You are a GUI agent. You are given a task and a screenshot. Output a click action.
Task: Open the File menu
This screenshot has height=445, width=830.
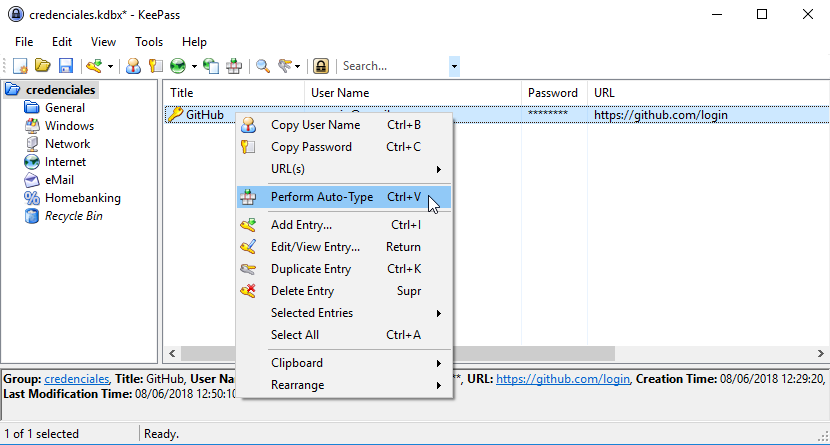tap(24, 42)
